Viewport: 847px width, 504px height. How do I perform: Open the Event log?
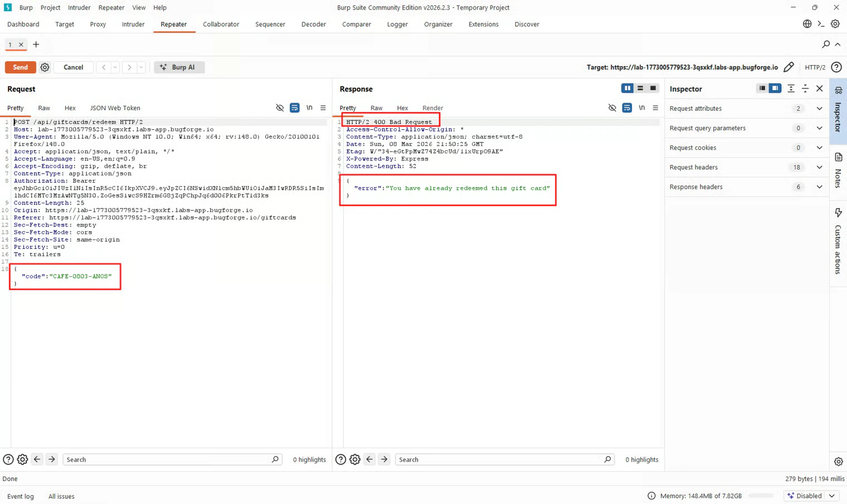coord(21,496)
